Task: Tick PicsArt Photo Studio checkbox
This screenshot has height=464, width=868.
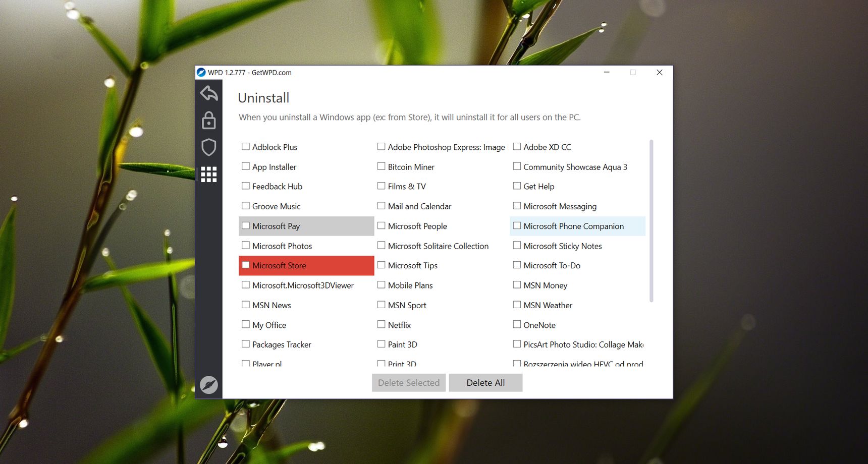Action: click(517, 344)
